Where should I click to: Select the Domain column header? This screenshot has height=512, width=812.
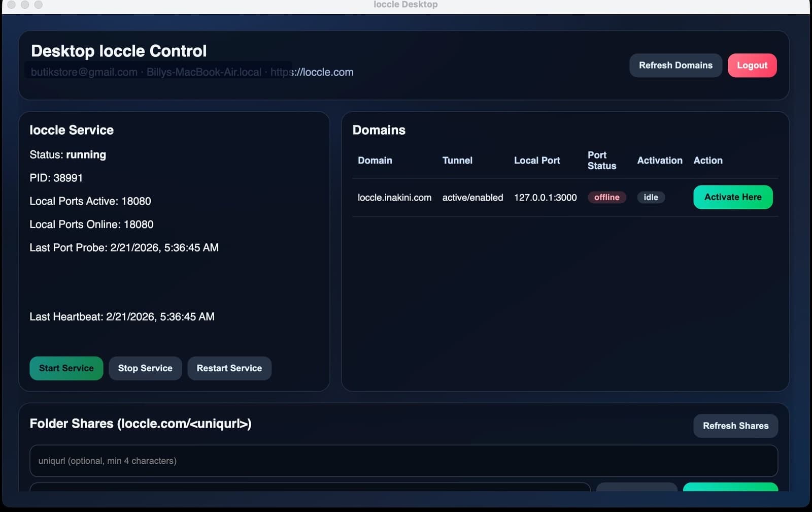[x=375, y=161]
